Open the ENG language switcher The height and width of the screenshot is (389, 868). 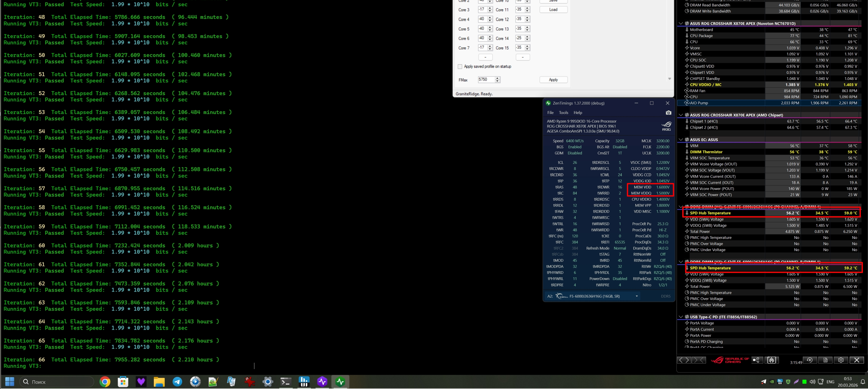point(830,382)
